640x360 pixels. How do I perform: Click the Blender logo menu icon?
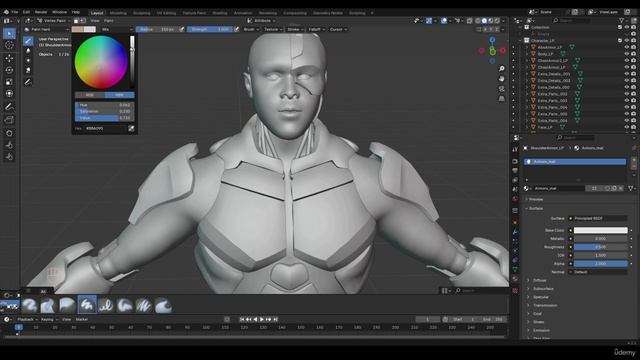pyautogui.click(x=6, y=12)
